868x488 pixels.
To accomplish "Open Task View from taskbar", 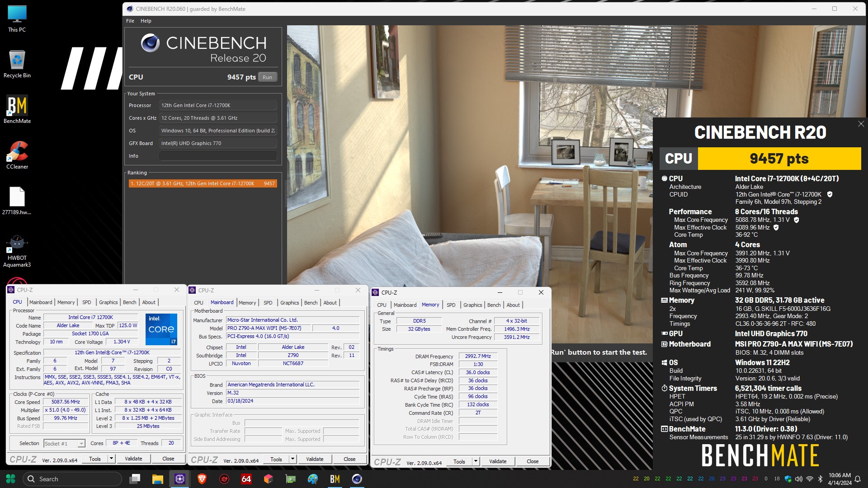I will point(135,479).
